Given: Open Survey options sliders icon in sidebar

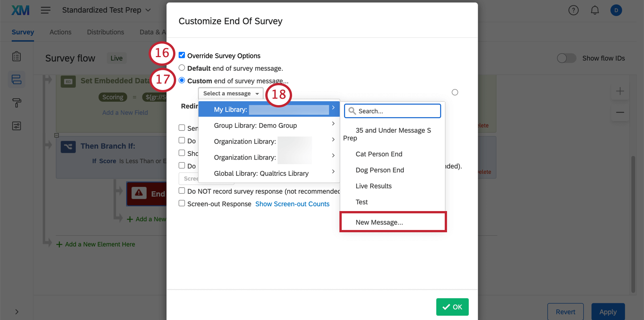Looking at the screenshot, I should click(16, 126).
